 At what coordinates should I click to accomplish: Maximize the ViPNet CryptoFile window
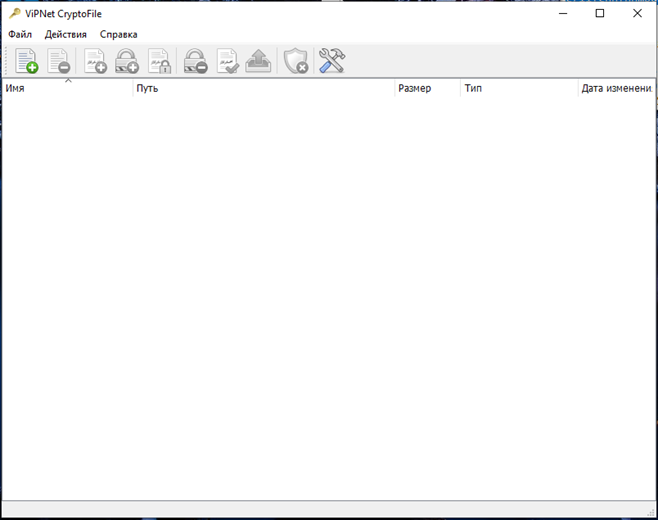click(599, 14)
